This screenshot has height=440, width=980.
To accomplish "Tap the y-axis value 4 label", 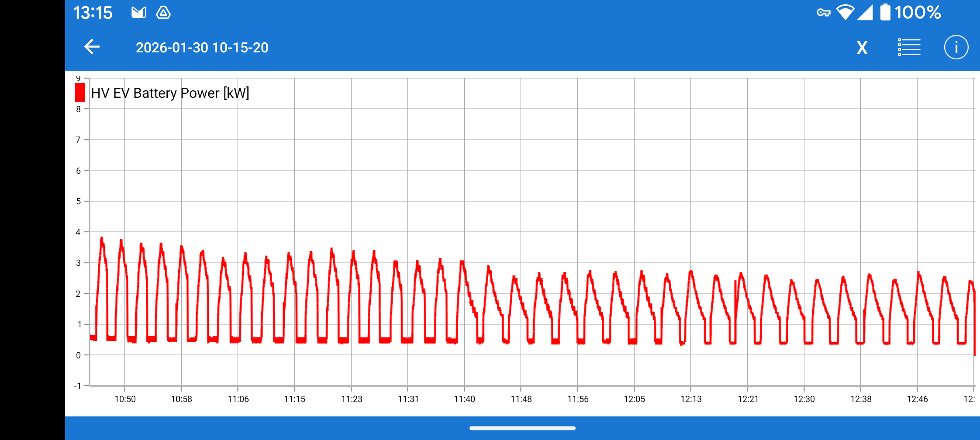I will point(78,232).
